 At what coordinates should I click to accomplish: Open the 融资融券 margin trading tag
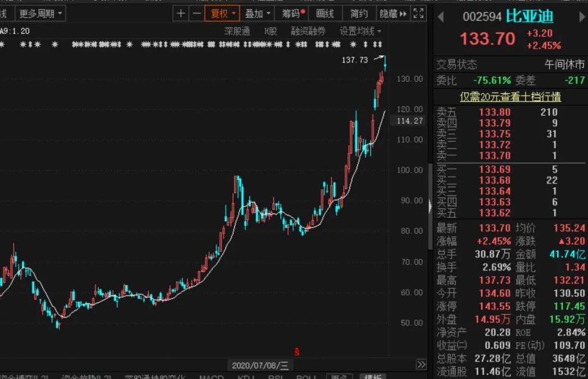pos(308,31)
